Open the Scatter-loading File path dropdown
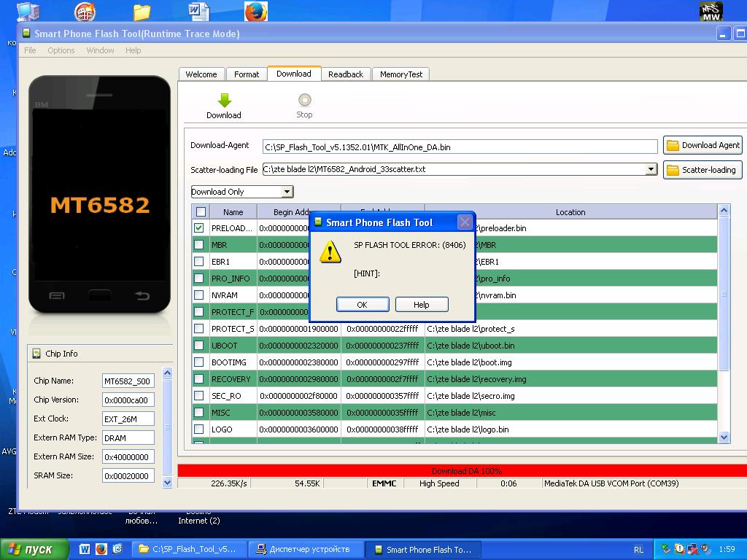The image size is (747, 560). (651, 169)
